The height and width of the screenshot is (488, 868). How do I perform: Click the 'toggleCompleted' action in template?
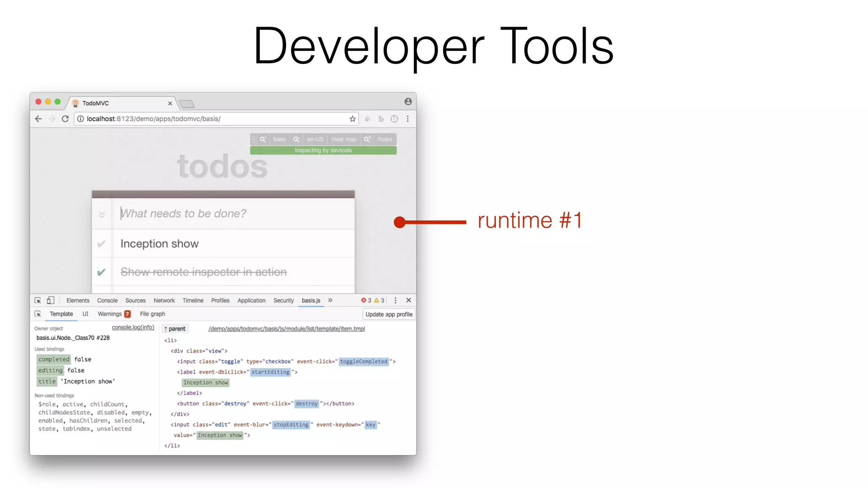(x=364, y=361)
